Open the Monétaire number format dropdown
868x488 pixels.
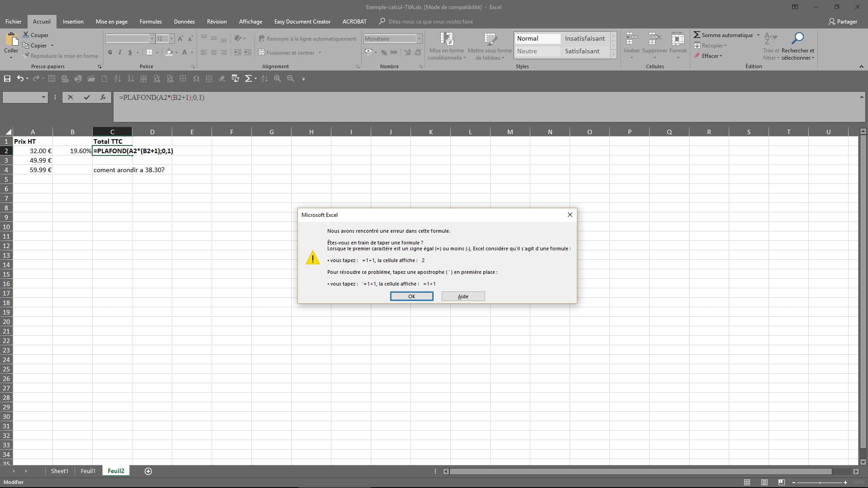(x=419, y=39)
